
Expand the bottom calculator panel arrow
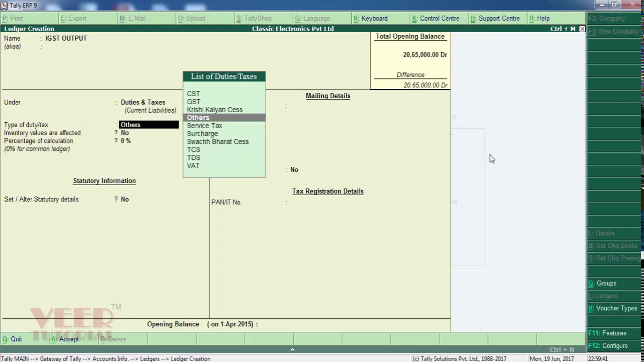point(292,349)
